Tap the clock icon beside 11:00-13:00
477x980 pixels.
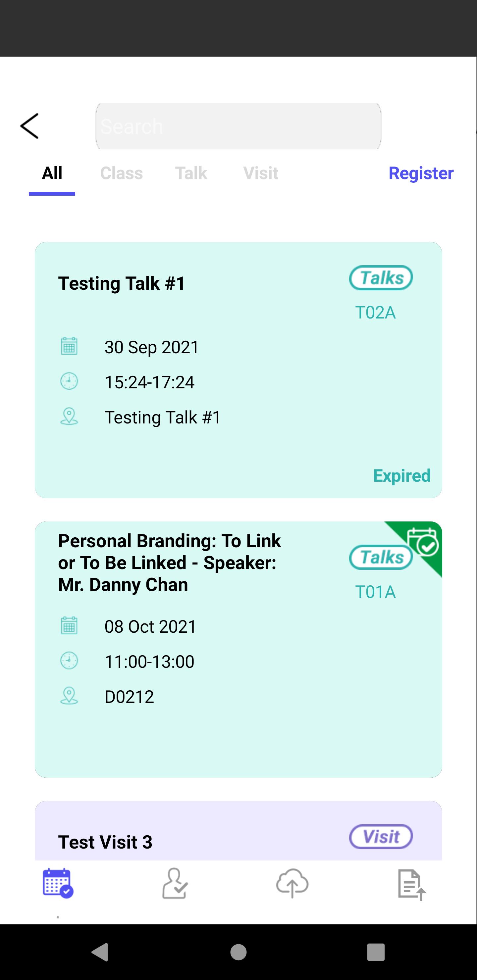tap(69, 661)
